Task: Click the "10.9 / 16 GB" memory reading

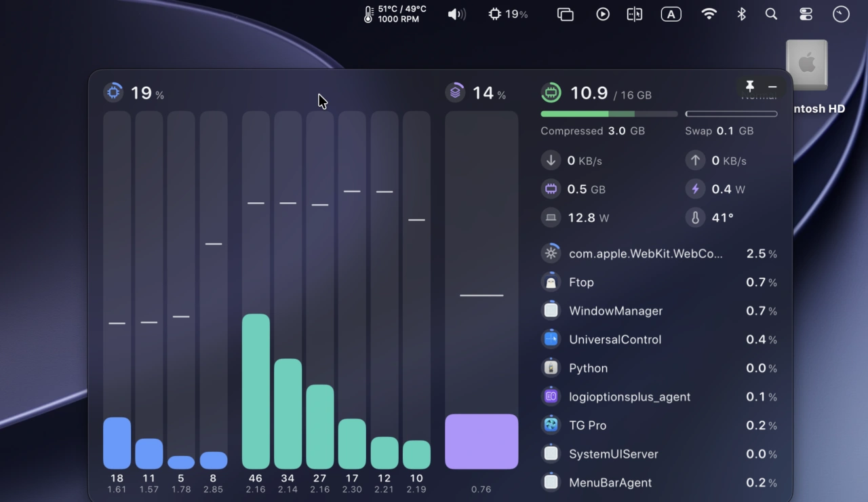Action: pyautogui.click(x=610, y=93)
